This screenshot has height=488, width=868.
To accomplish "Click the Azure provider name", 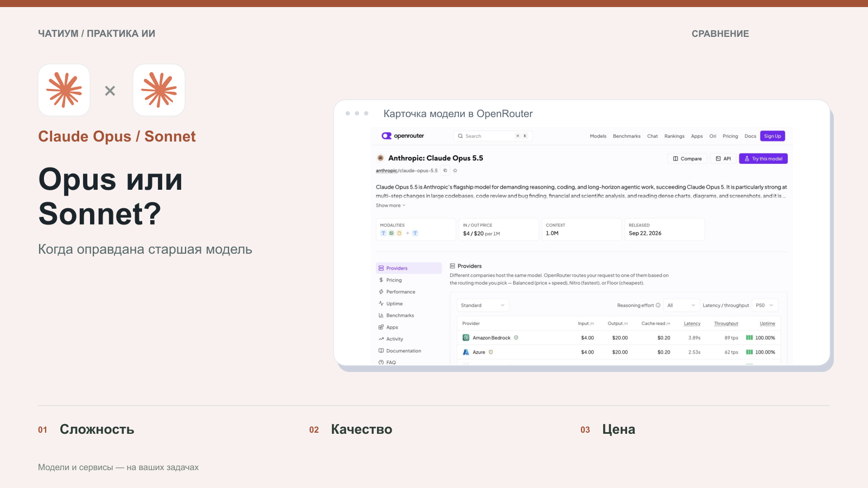I will (479, 352).
